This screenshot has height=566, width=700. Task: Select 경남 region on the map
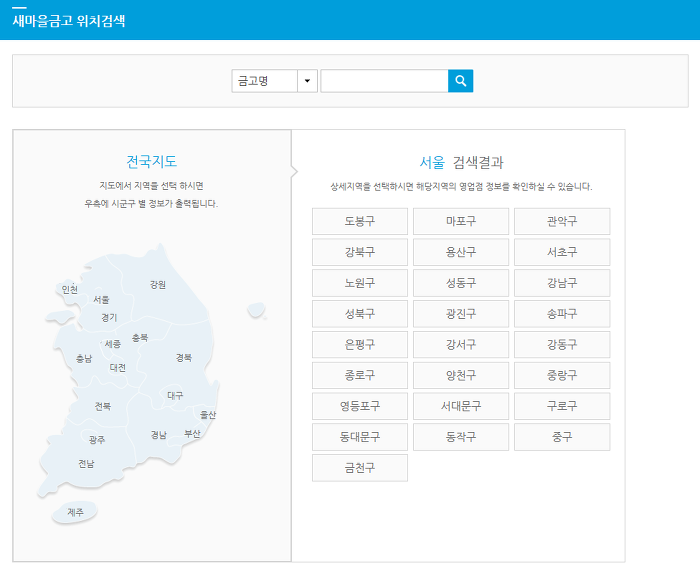(158, 435)
